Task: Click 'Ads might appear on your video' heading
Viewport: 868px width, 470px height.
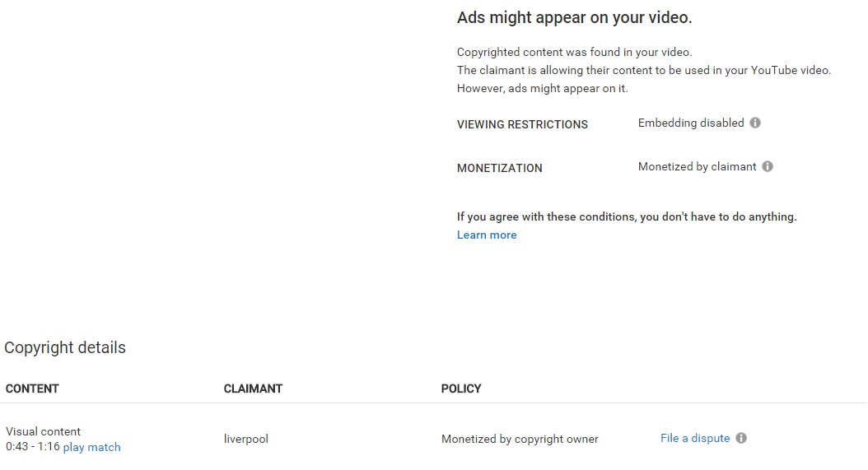Action: point(575,18)
